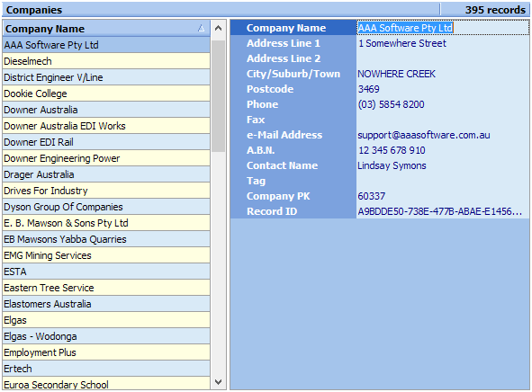This screenshot has height=392, width=532.
Task: Select the Drager Australia row
Action: 106,174
